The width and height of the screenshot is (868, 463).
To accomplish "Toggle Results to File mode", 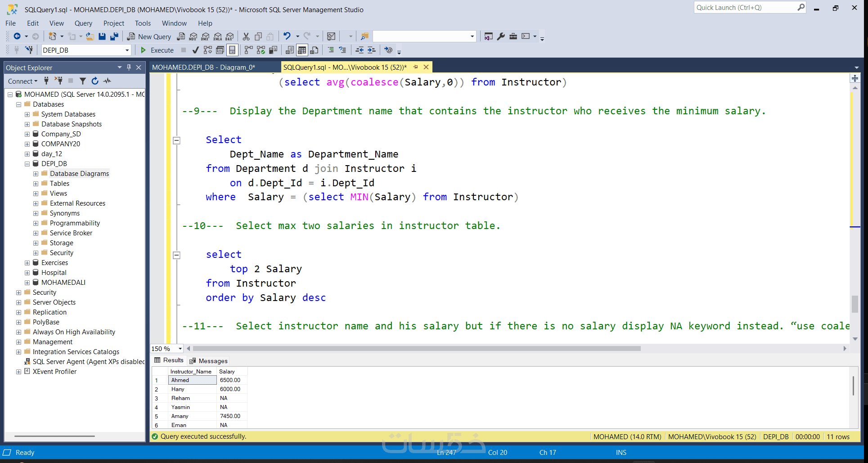I will coord(314,50).
